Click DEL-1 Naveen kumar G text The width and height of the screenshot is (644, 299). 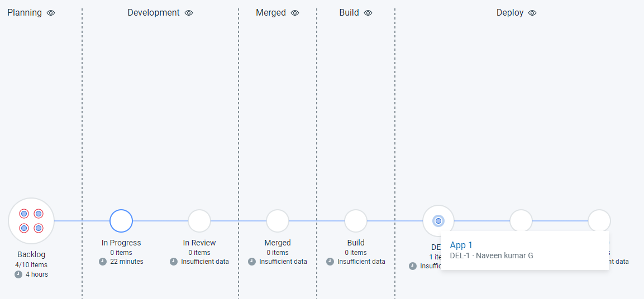492,256
